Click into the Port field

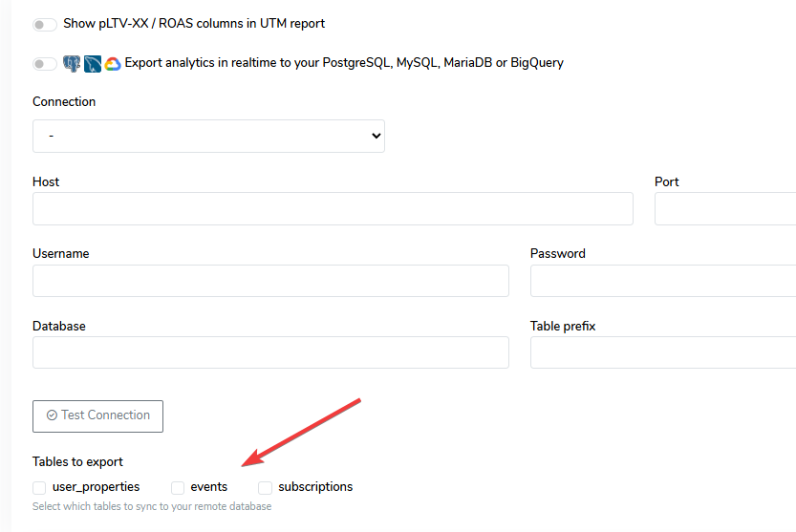[x=725, y=208]
